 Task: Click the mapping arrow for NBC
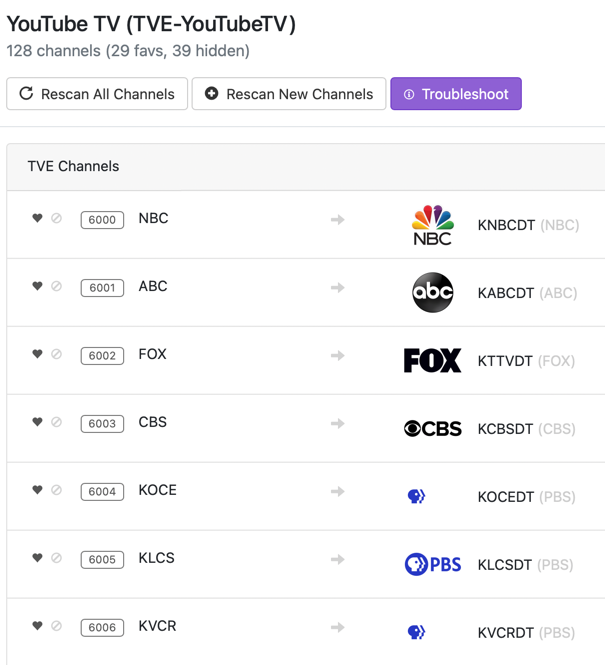pos(338,219)
